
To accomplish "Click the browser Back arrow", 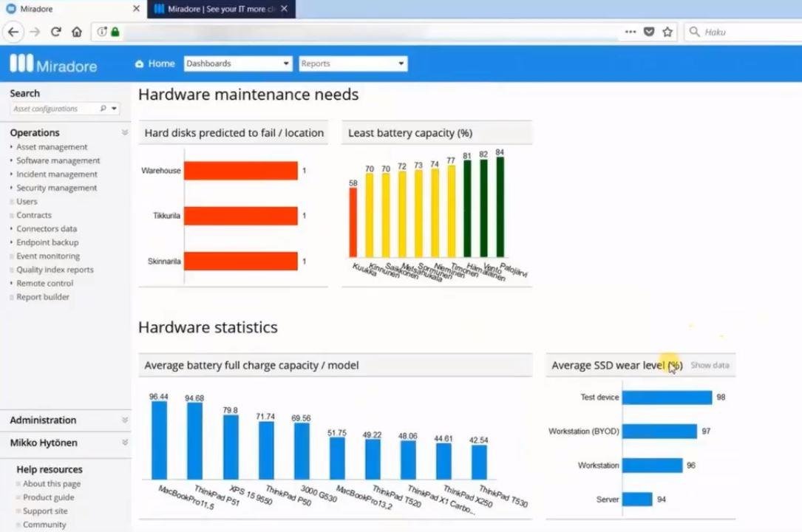I will 13,33.
